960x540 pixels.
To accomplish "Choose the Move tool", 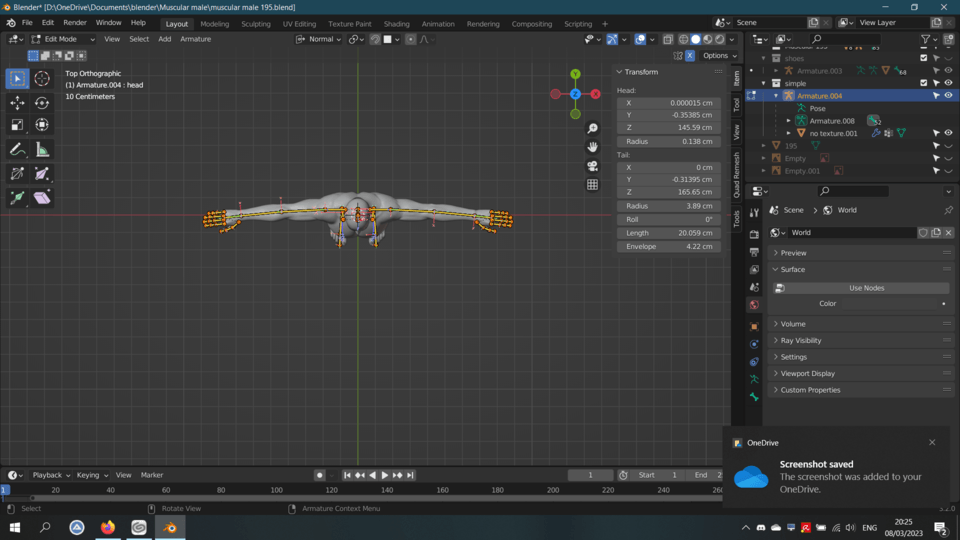I will (x=17, y=102).
